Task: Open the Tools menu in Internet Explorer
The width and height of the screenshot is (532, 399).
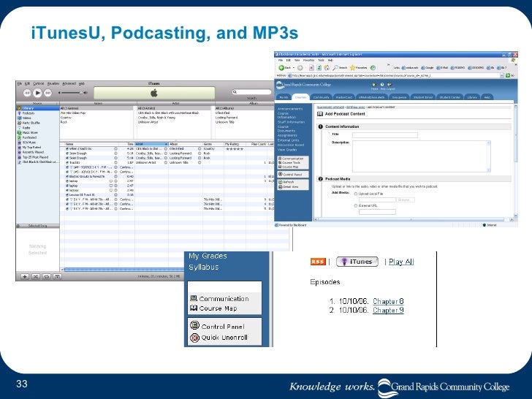Action: click(321, 60)
